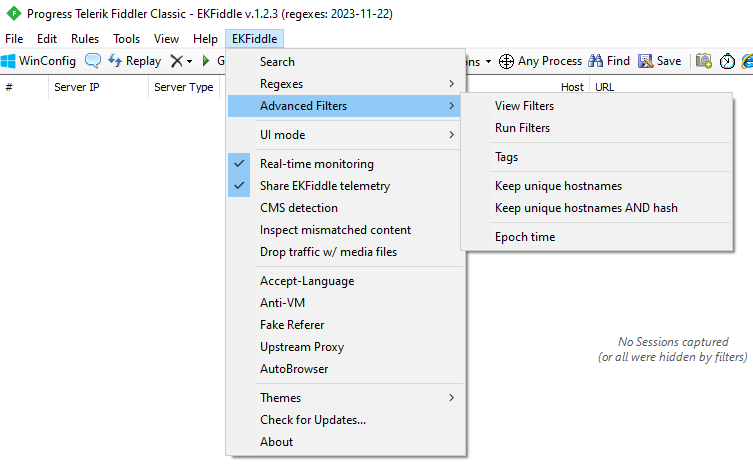Click the Any Process crosshair icon
This screenshot has height=467, width=753.
click(506, 61)
